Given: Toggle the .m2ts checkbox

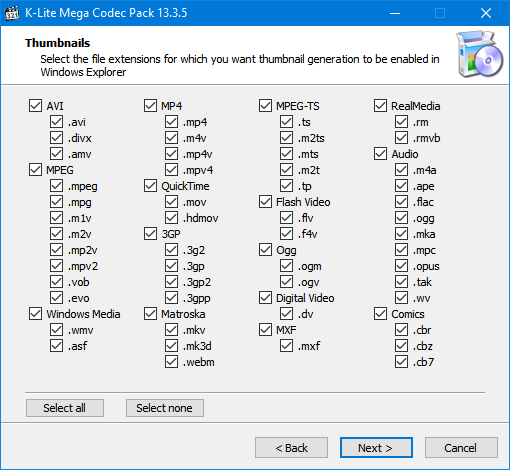Looking at the screenshot, I should [x=286, y=138].
